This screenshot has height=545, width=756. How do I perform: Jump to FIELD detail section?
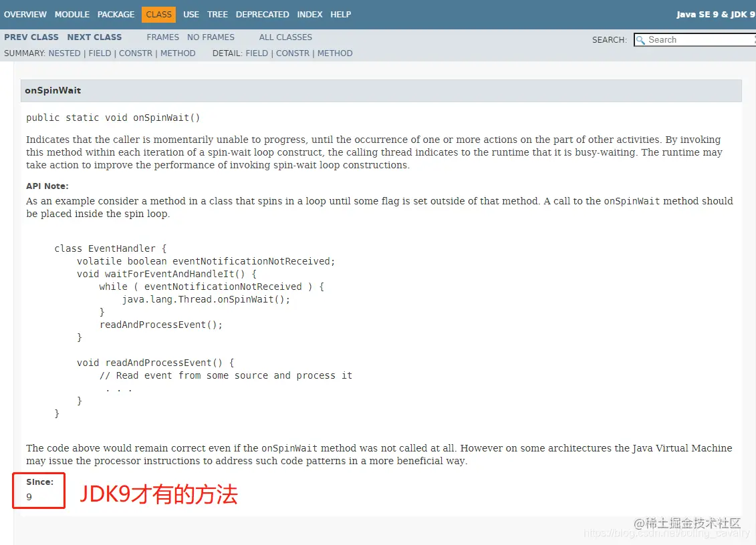(x=257, y=53)
